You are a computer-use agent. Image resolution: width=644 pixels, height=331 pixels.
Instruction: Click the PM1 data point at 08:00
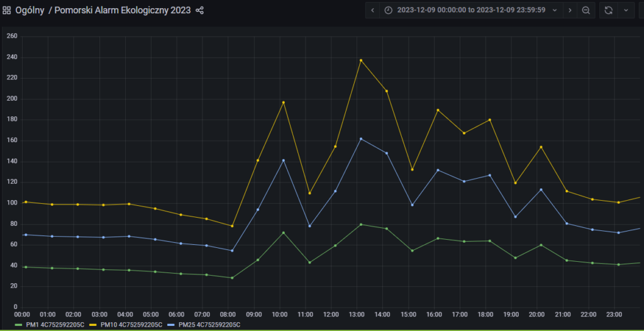(x=232, y=278)
